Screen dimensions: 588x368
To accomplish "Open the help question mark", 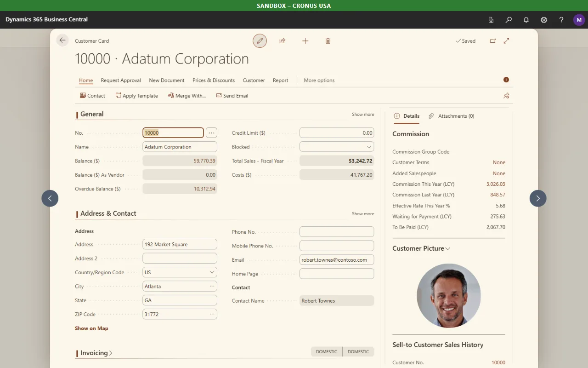I will click(561, 20).
